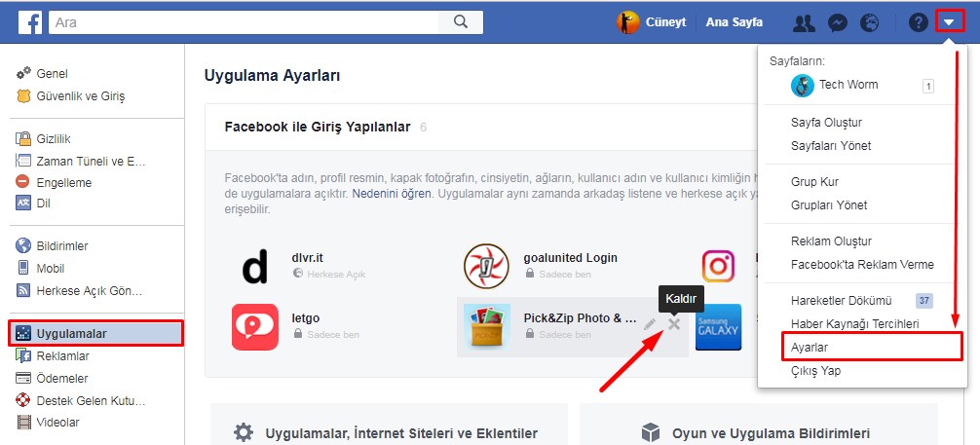Remove Pick&Zip app with X icon
This screenshot has height=445, width=980.
(673, 323)
